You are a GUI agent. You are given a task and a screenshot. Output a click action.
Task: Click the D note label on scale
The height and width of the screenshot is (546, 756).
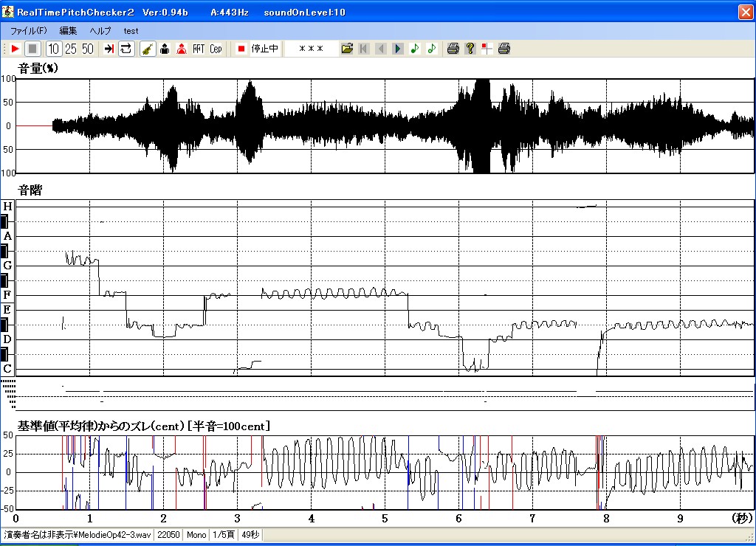pos(7,339)
